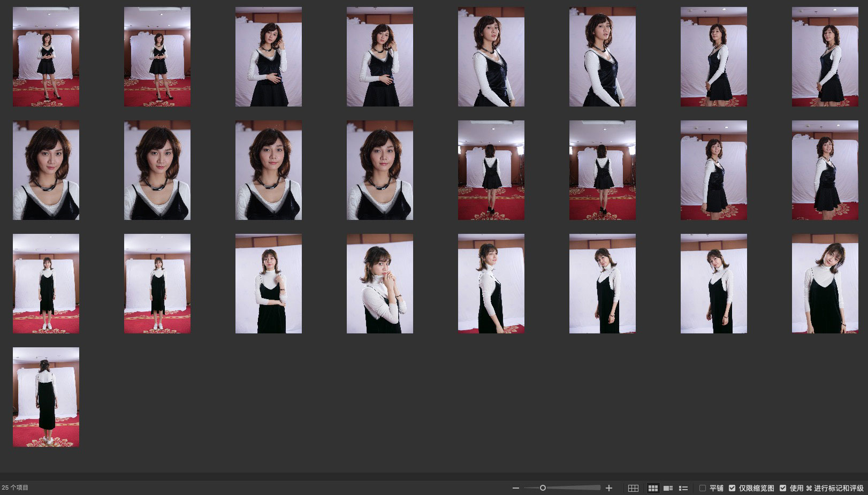The height and width of the screenshot is (495, 868).
Task: Enable the 平铺 checkbox
Action: [x=703, y=488]
